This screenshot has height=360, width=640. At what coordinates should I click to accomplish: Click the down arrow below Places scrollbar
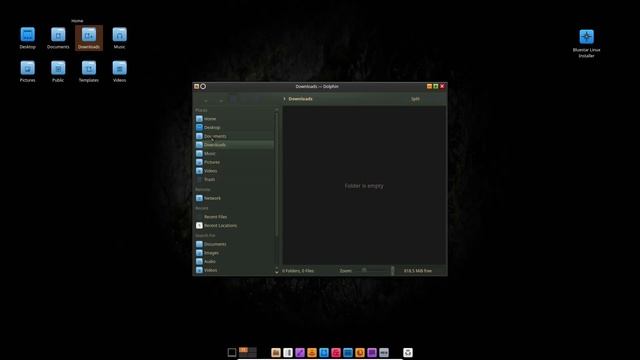[x=277, y=272]
